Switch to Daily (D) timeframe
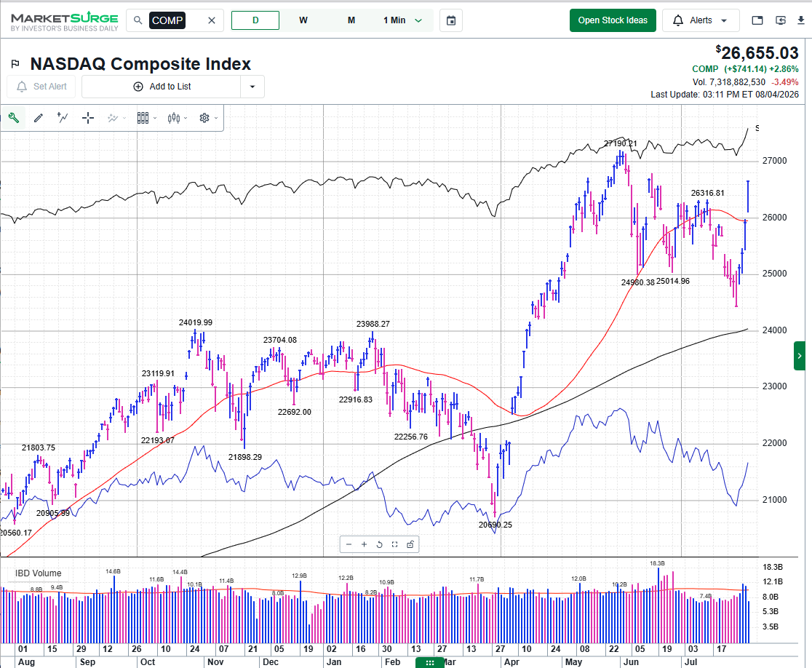 click(255, 20)
